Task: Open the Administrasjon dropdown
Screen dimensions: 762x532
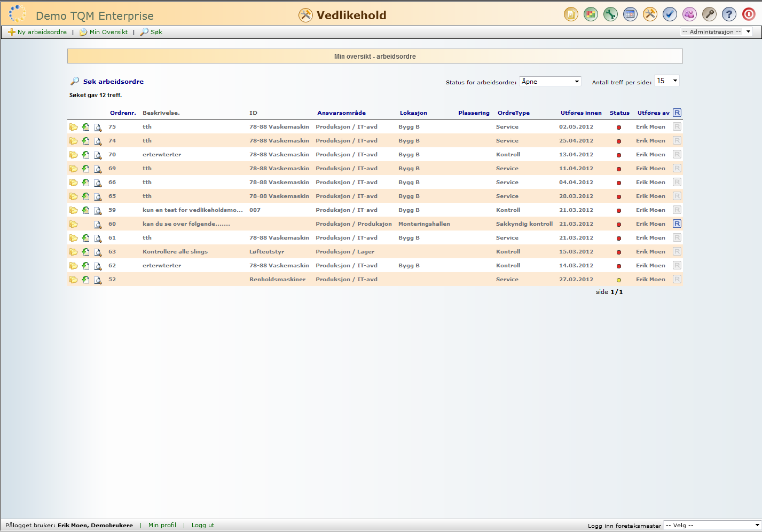Action: click(716, 31)
